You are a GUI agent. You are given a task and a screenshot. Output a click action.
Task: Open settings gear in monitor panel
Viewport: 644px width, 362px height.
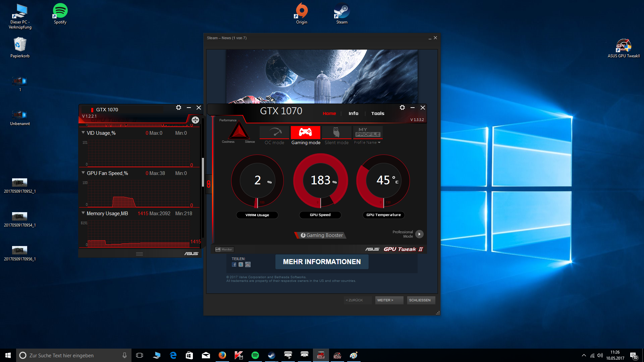178,108
